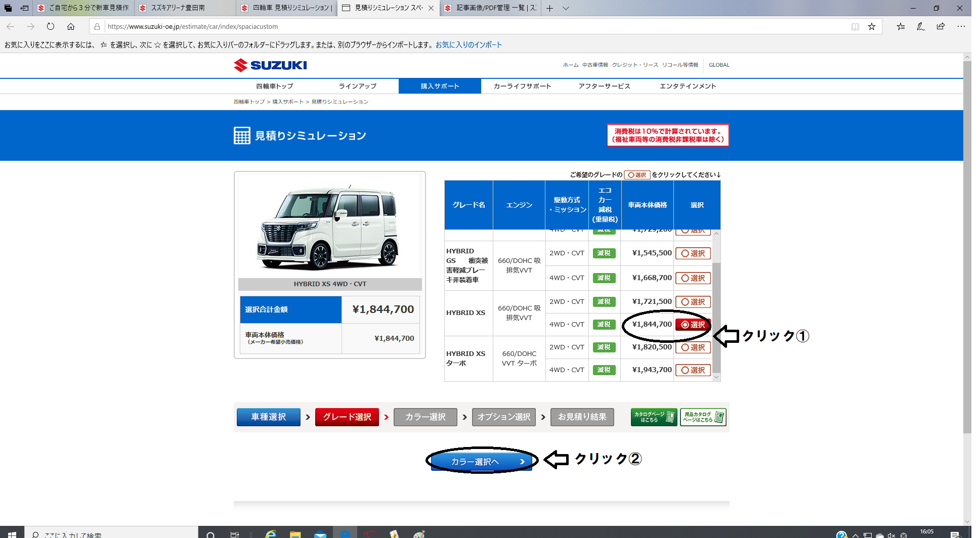Reload the current page

[x=51, y=27]
